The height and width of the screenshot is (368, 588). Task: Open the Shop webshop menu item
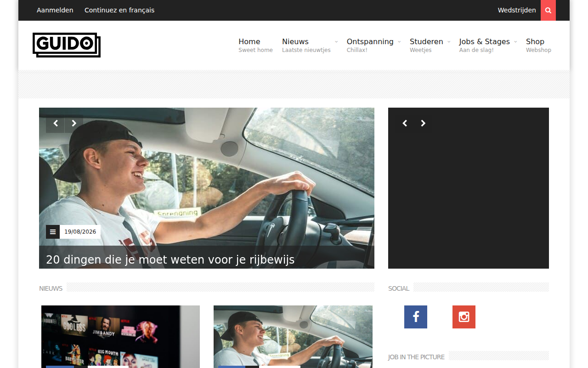(x=538, y=45)
